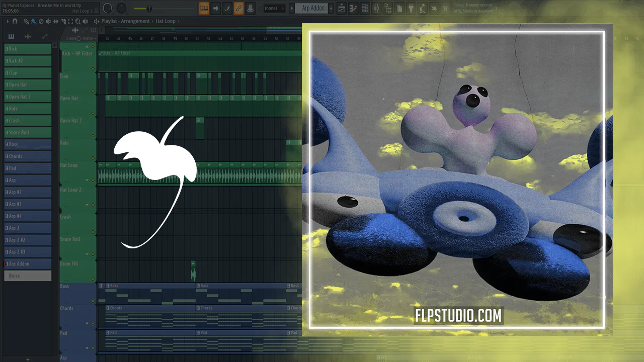
Task: Open the Playlist window icon in top toolbar
Action: coord(342,8)
